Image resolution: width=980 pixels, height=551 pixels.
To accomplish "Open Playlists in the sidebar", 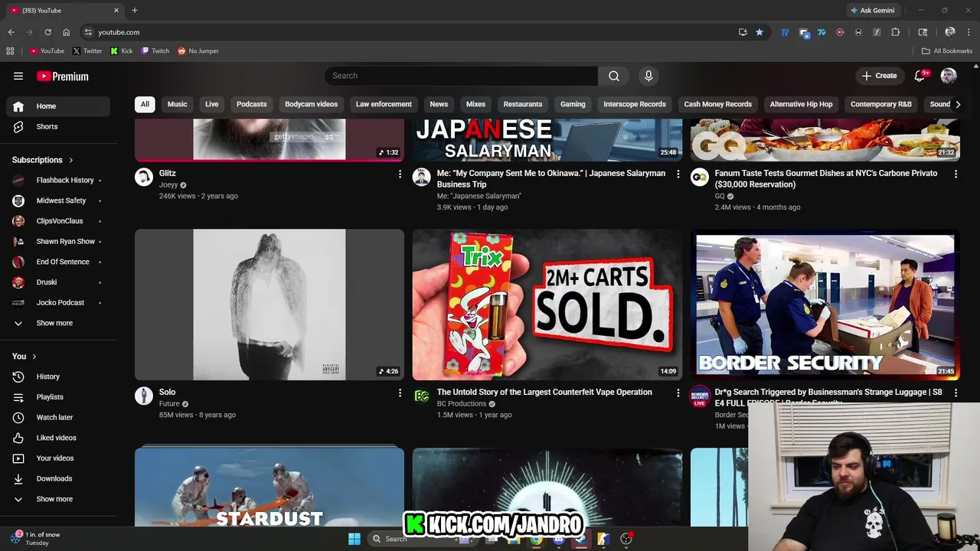I will point(58,396).
